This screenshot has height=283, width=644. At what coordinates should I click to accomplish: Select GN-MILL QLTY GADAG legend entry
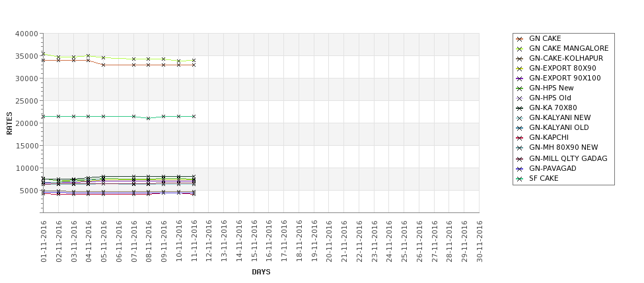click(568, 158)
